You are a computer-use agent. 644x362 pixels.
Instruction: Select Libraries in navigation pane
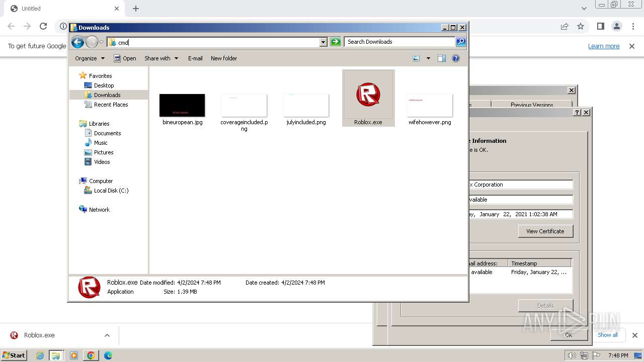99,124
